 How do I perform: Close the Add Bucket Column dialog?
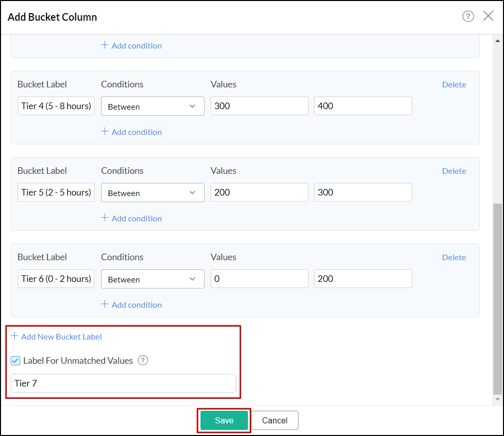488,16
